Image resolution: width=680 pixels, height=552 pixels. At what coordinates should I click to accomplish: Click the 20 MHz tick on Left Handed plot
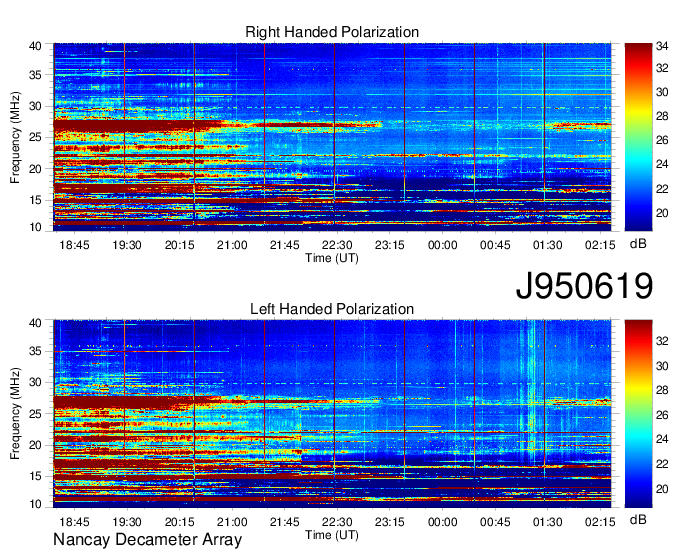[x=35, y=445]
